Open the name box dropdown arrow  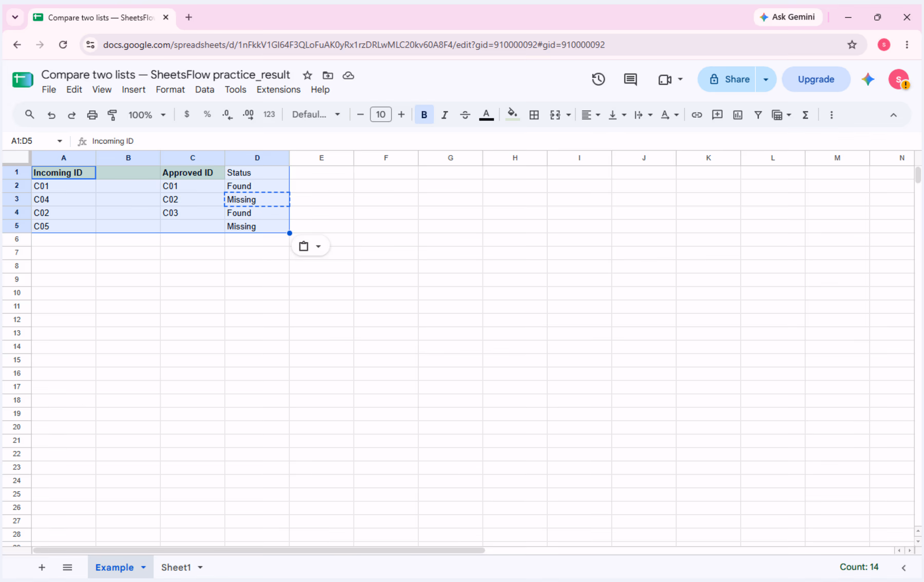click(x=60, y=141)
